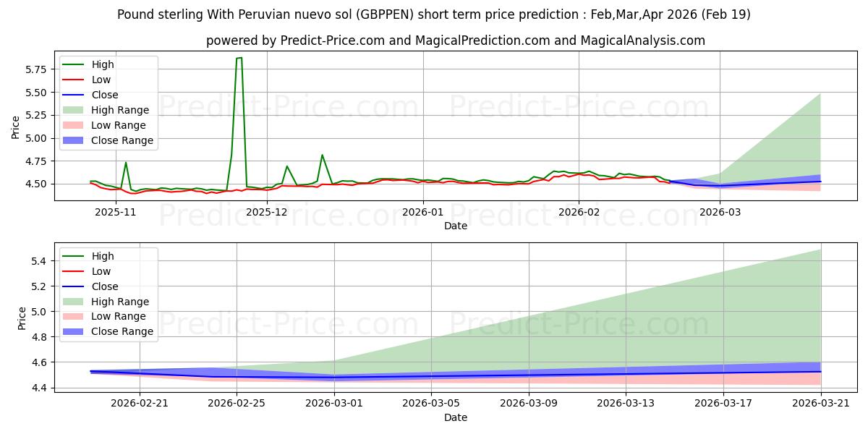Click the pink Low Range swatch in top legend

tap(74, 125)
